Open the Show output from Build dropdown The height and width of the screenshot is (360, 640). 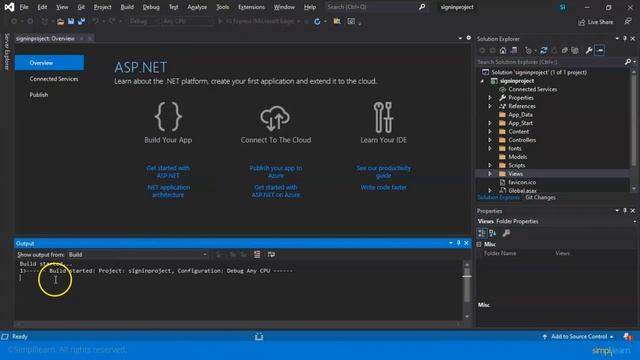[x=138, y=254]
